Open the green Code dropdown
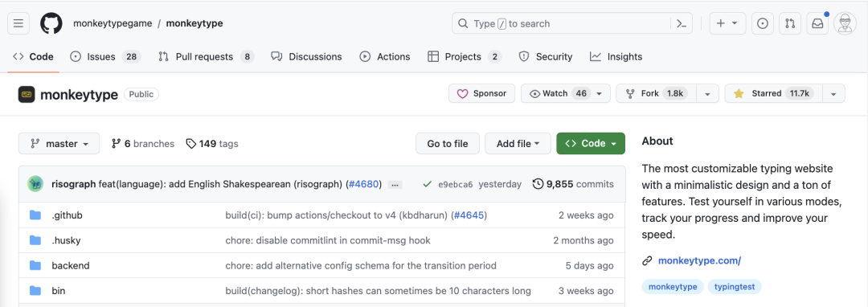 tap(591, 144)
